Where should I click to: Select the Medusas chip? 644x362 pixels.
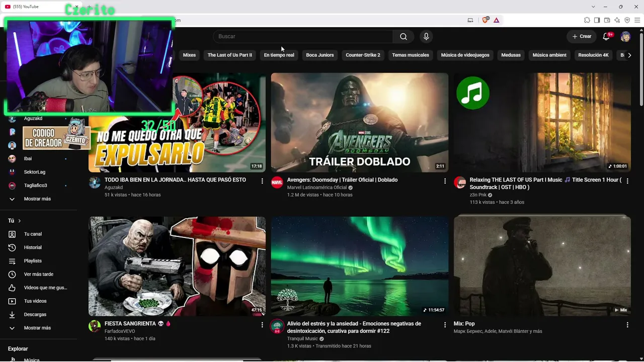click(511, 55)
